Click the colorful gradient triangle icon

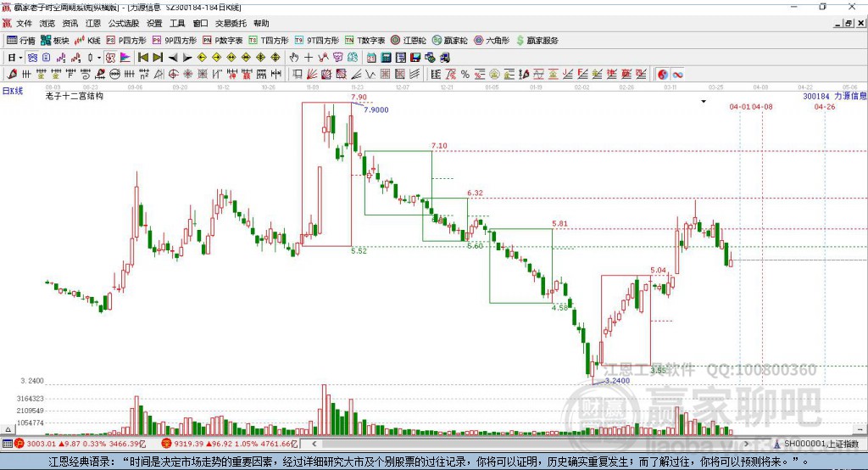pyautogui.click(x=125, y=58)
